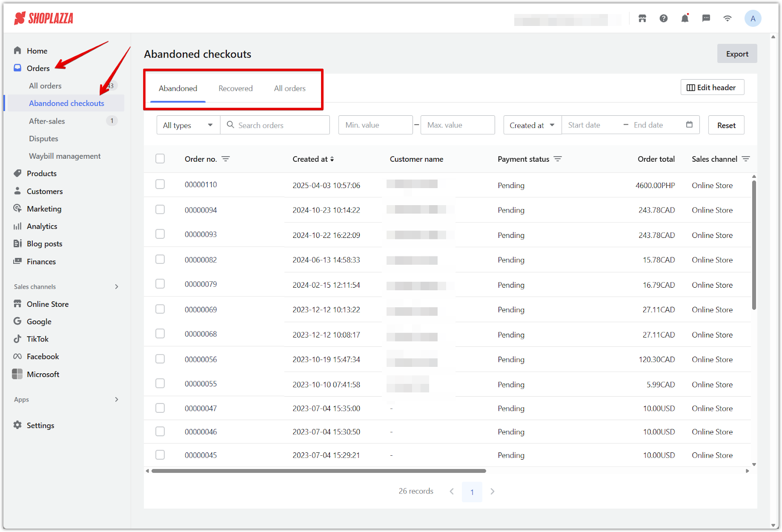Click the Min. value field
The image size is (782, 532).
click(x=375, y=125)
